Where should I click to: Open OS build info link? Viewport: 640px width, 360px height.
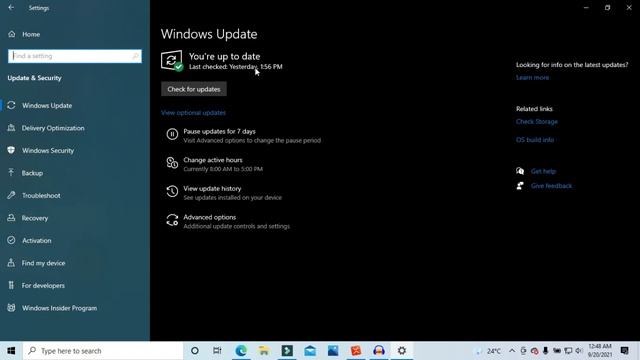tap(535, 140)
